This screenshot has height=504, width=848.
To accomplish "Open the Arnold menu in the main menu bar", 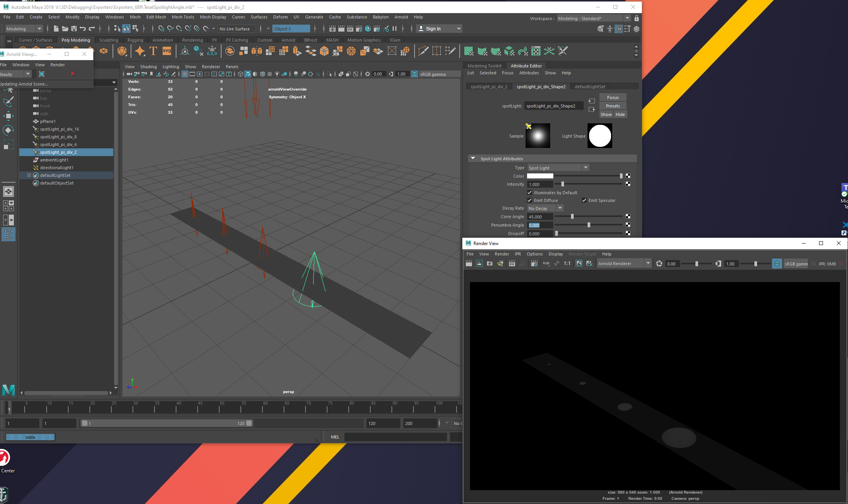I will point(401,17).
